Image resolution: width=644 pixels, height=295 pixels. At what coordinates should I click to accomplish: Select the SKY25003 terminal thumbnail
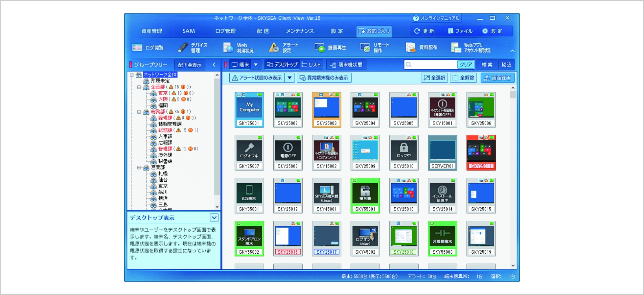point(327,110)
